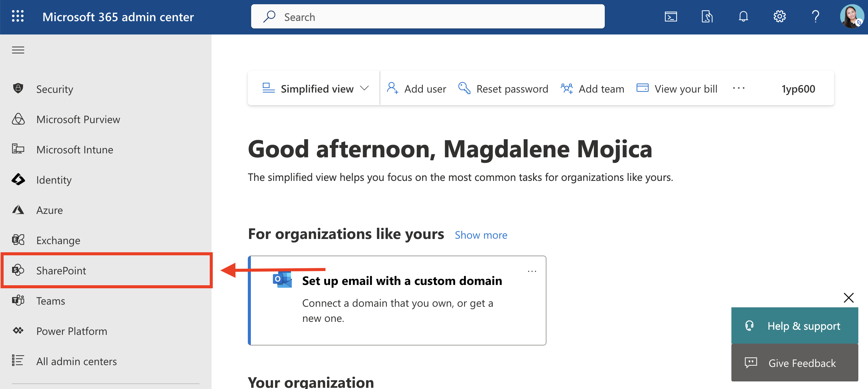Open the Exchange admin center
This screenshot has width=868, height=389.
(x=58, y=240)
